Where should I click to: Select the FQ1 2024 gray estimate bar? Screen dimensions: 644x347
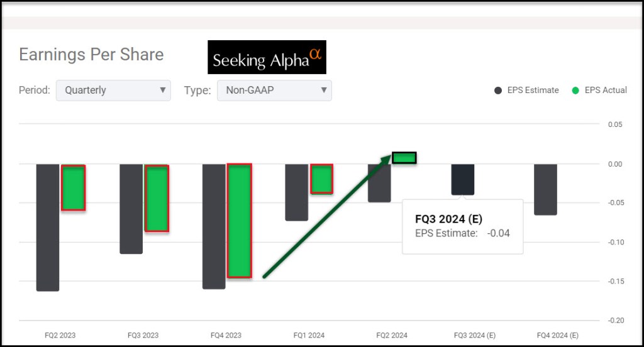pos(297,192)
